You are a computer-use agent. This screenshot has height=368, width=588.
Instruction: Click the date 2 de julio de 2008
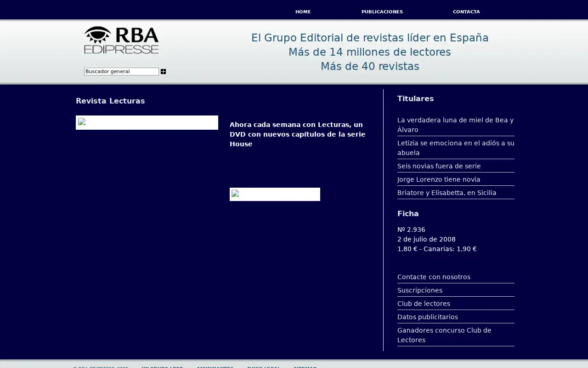click(x=426, y=239)
